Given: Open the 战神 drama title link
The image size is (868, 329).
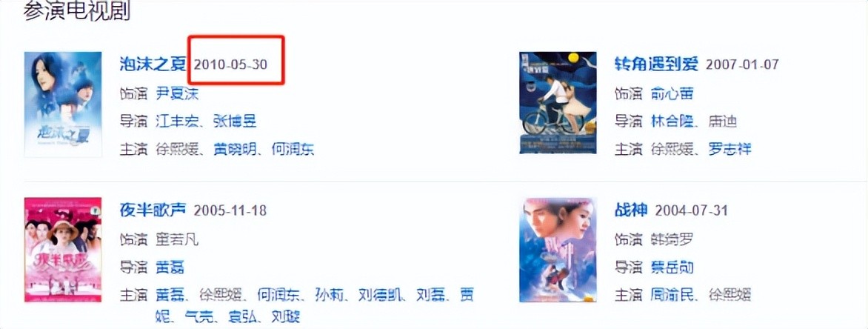Looking at the screenshot, I should [x=631, y=210].
